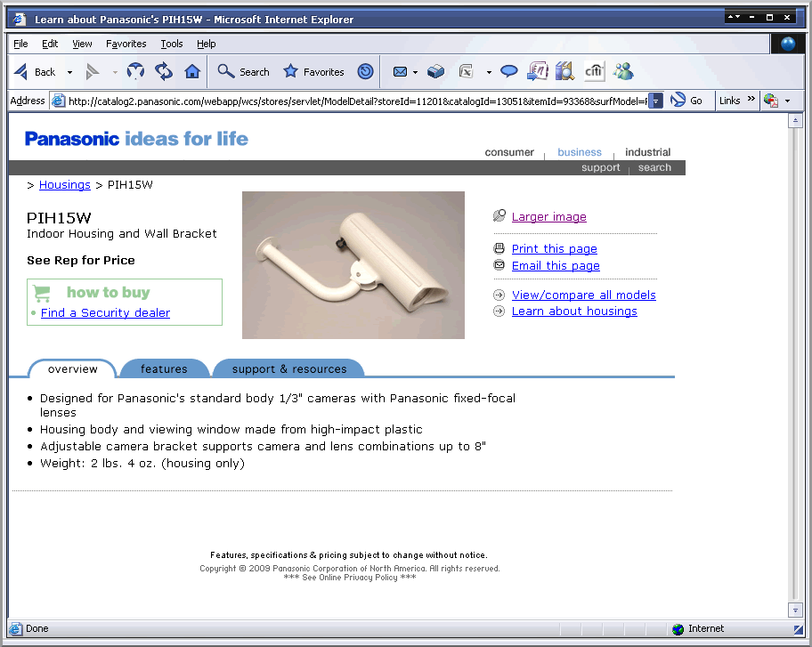Click the vertical scrollbar up arrow
This screenshot has width=812, height=647.
pos(795,121)
